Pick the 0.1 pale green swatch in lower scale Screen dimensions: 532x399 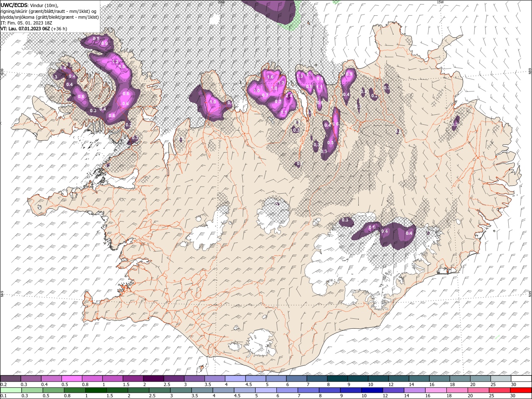point(11,390)
